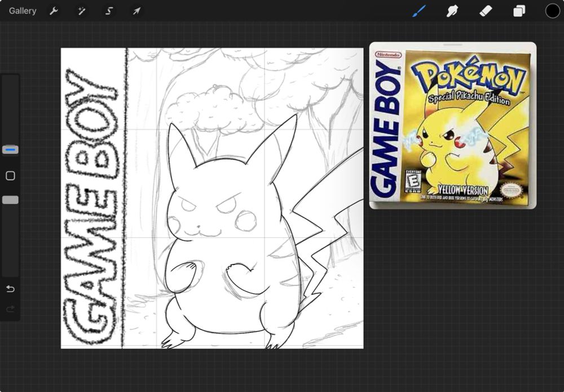Grab the reference window top handle bar
The width and height of the screenshot is (564, 392).
452,45
